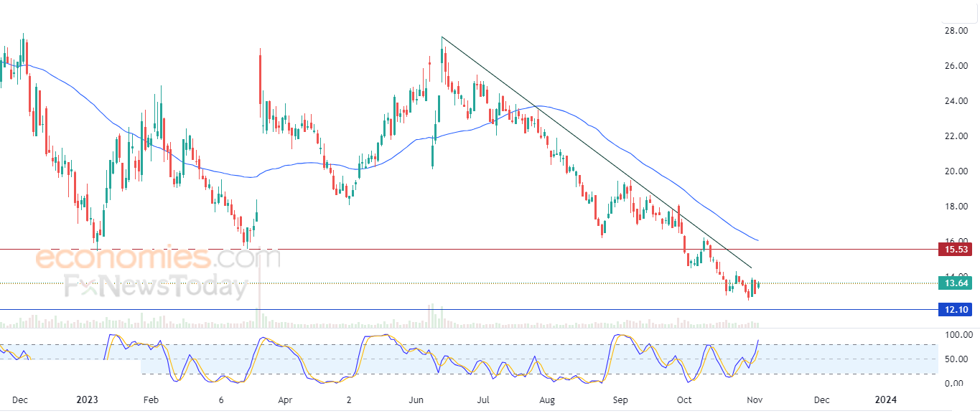Select the 22.00 price axis label

(x=956, y=136)
